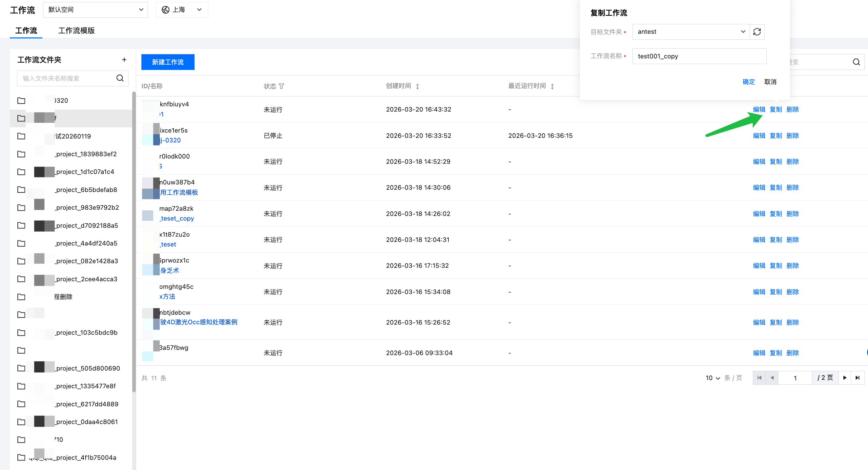Go to next page arrow
Image resolution: width=868 pixels, height=470 pixels.
click(845, 378)
